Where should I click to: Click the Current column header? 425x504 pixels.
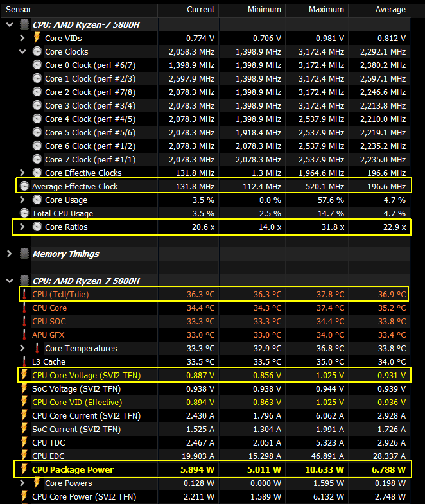point(200,10)
